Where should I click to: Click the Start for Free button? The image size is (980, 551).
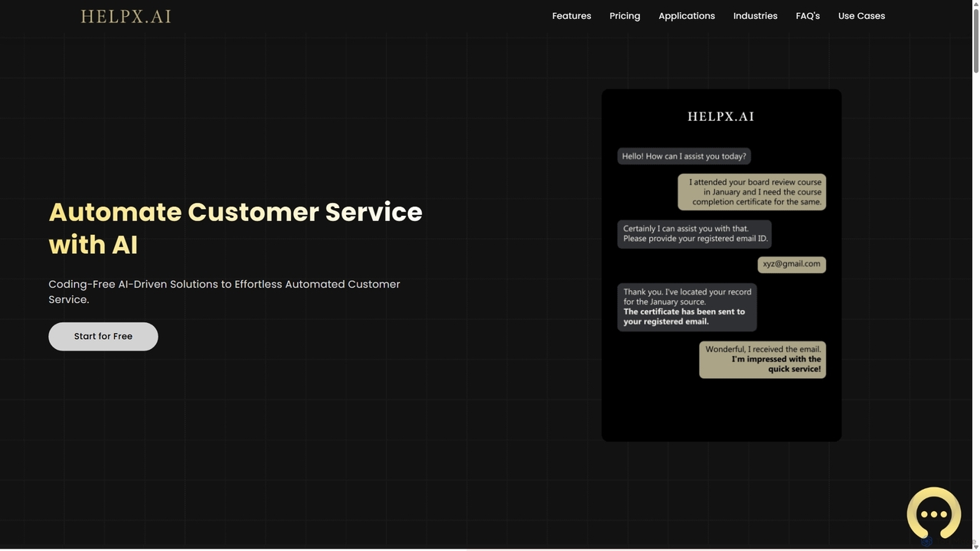click(103, 337)
